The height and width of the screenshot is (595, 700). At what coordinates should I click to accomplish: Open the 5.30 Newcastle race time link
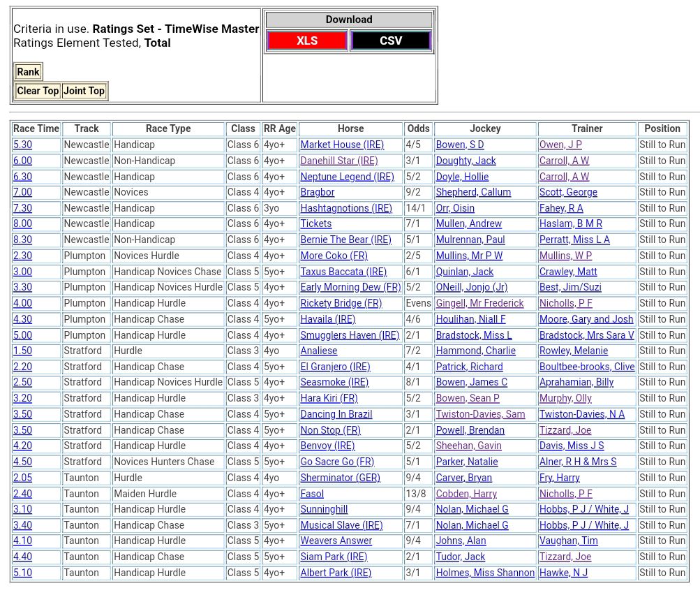click(22, 145)
